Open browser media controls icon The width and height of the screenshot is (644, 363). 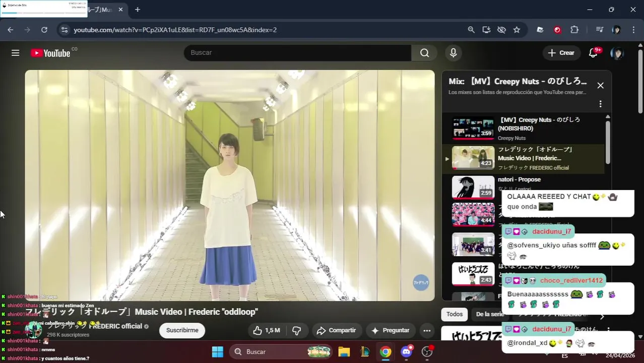coord(599,30)
